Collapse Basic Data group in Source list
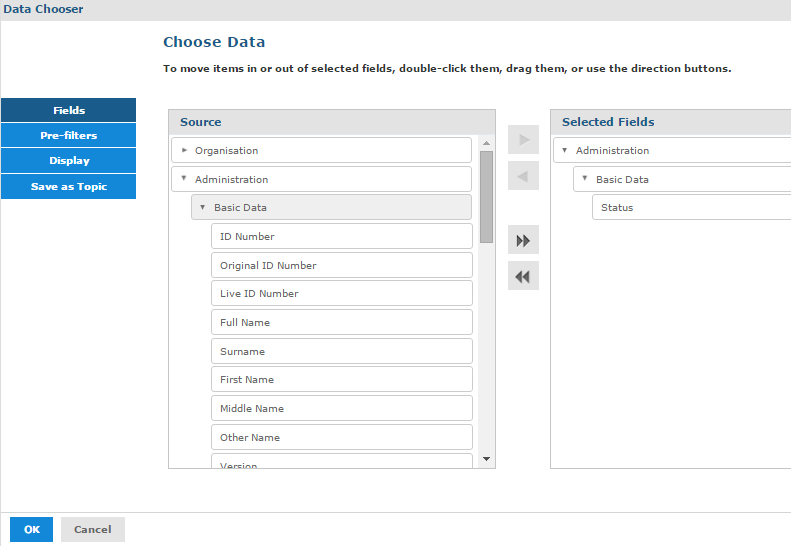Screen dimensions: 791x546 pyautogui.click(x=203, y=208)
